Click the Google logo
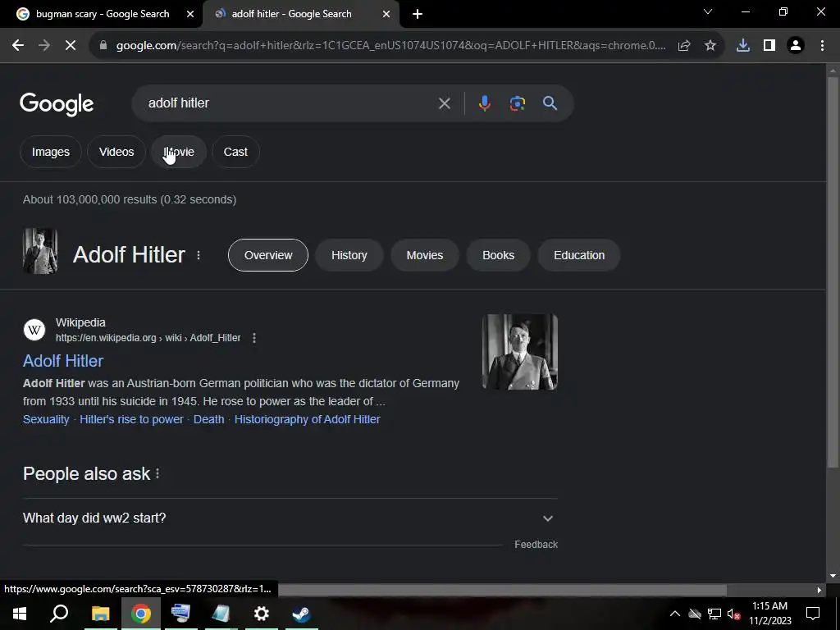The width and height of the screenshot is (840, 630). point(57,104)
